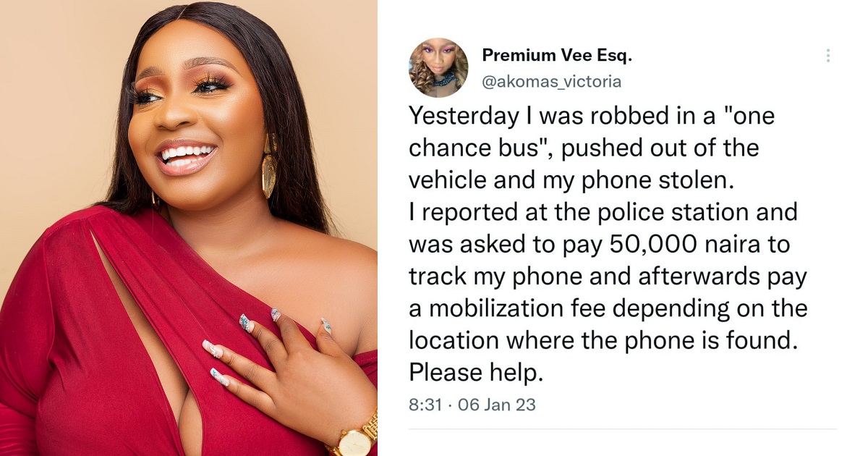The image size is (868, 456).
Task: Open the three-dot more options menu
Action: tap(827, 56)
